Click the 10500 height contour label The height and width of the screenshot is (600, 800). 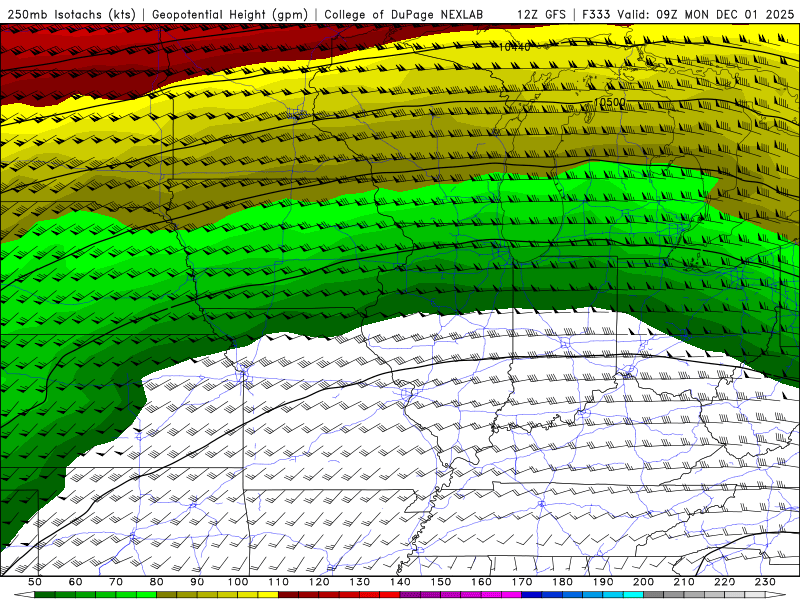610,103
